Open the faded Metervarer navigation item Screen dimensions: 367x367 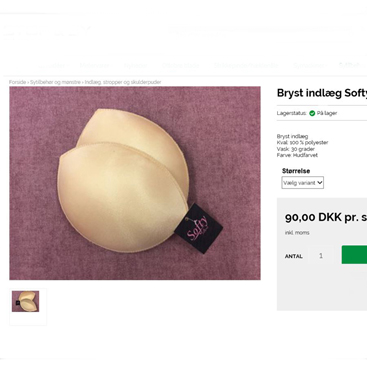point(94,65)
